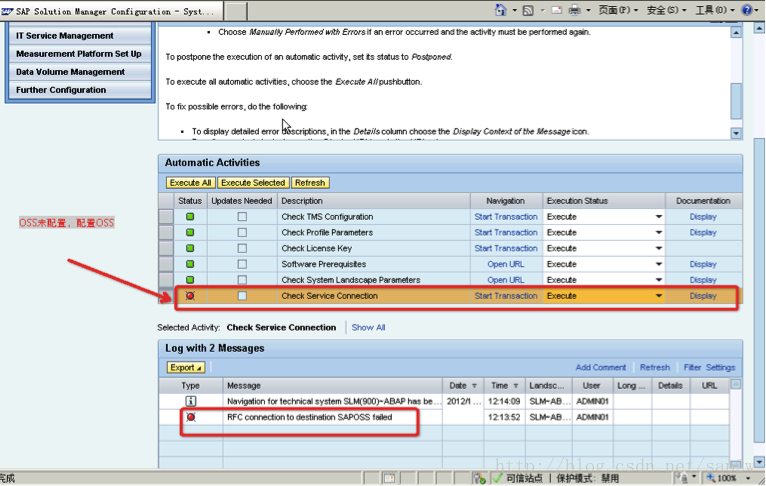The image size is (766, 486).
Task: Click the green status icon for Check TMS Configuration
Action: [x=190, y=216]
